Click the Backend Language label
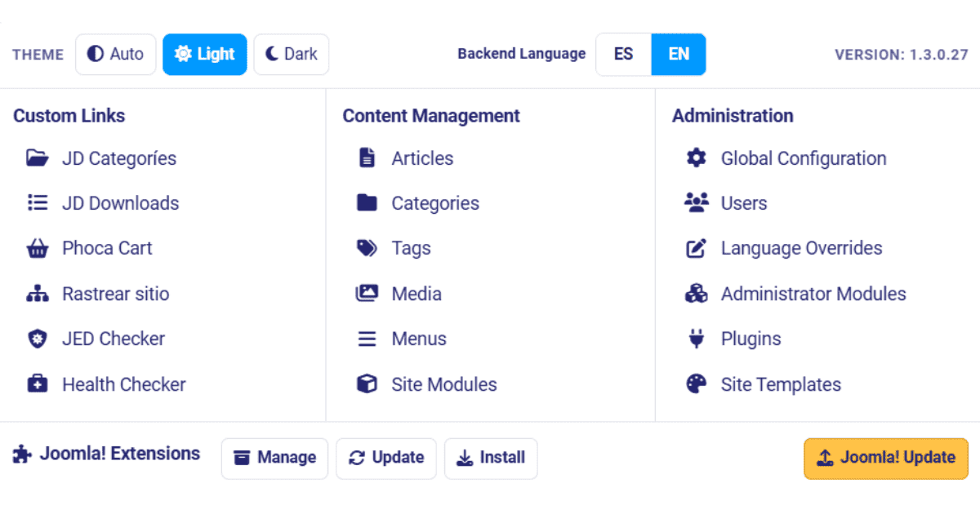This screenshot has width=980, height=514. (x=521, y=54)
